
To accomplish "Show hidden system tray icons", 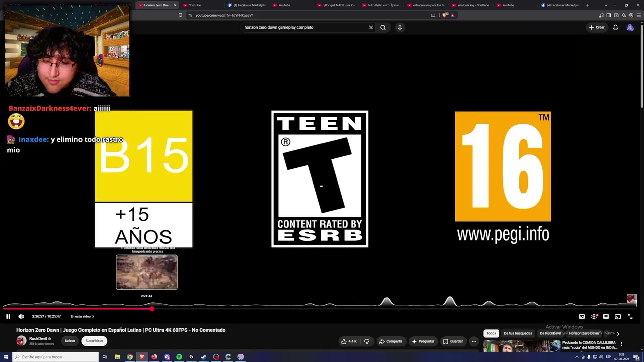I will 577,357.
